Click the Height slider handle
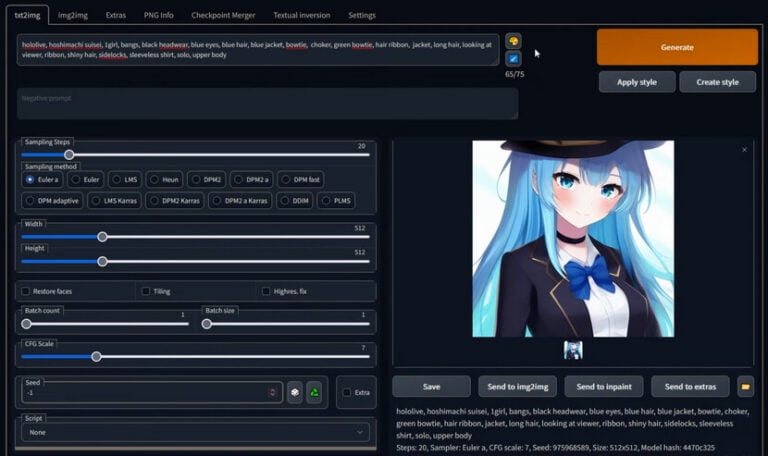The image size is (768, 456). tap(102, 262)
